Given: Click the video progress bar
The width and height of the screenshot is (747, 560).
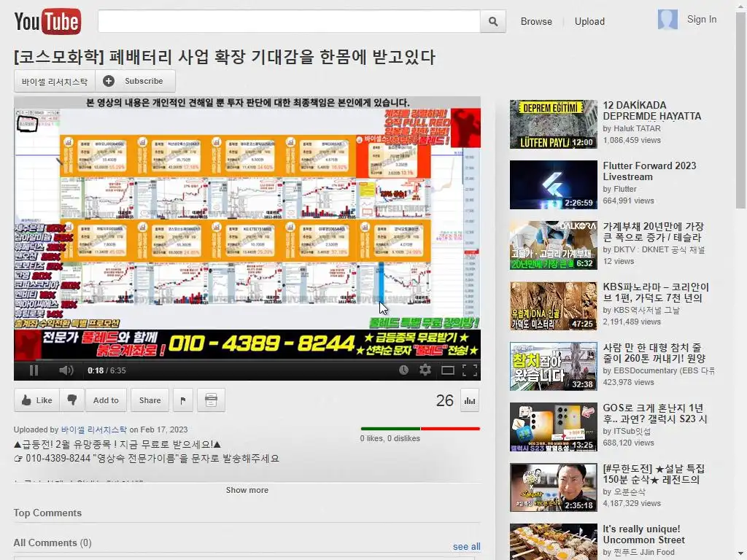Looking at the screenshot, I should coord(247,361).
